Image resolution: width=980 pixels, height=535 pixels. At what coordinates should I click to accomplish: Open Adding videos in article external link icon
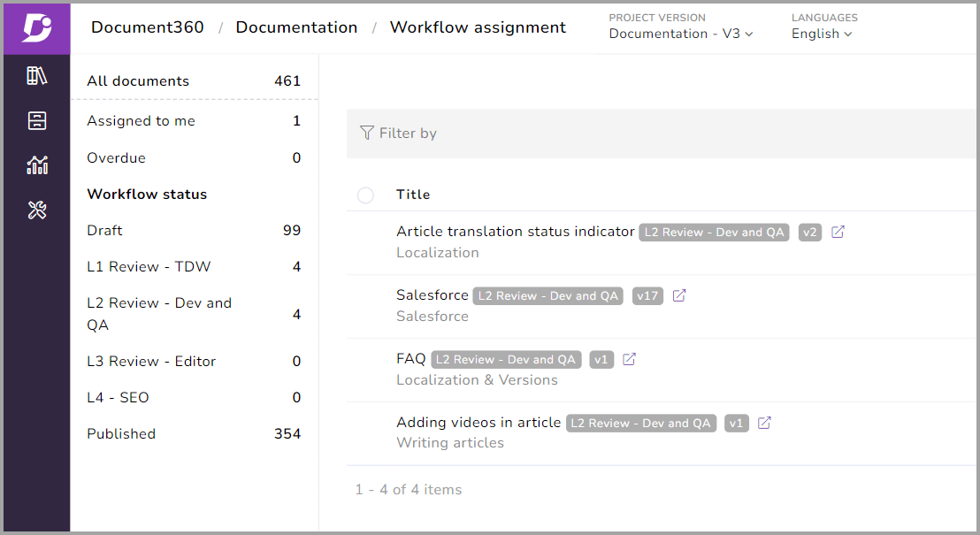point(764,423)
